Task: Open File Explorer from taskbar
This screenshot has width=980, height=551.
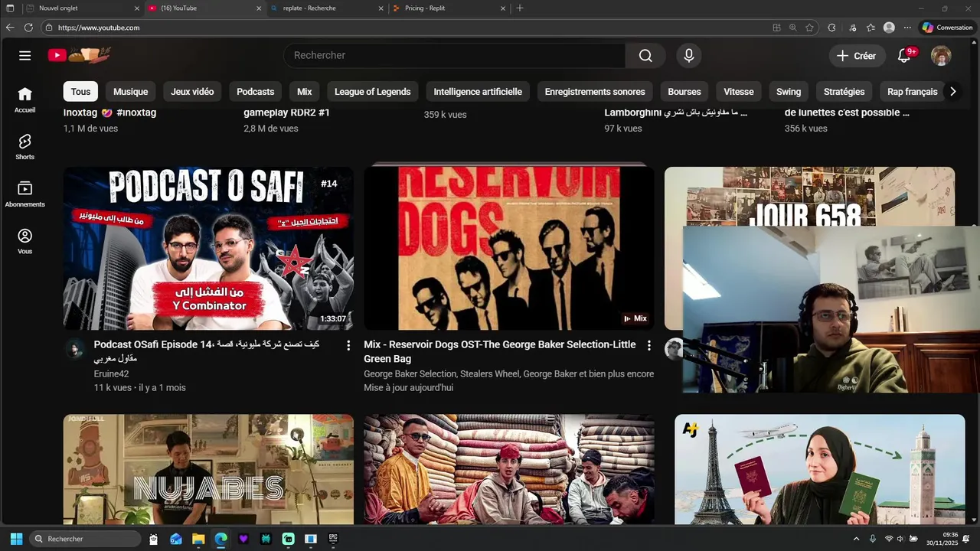Action: click(x=198, y=539)
